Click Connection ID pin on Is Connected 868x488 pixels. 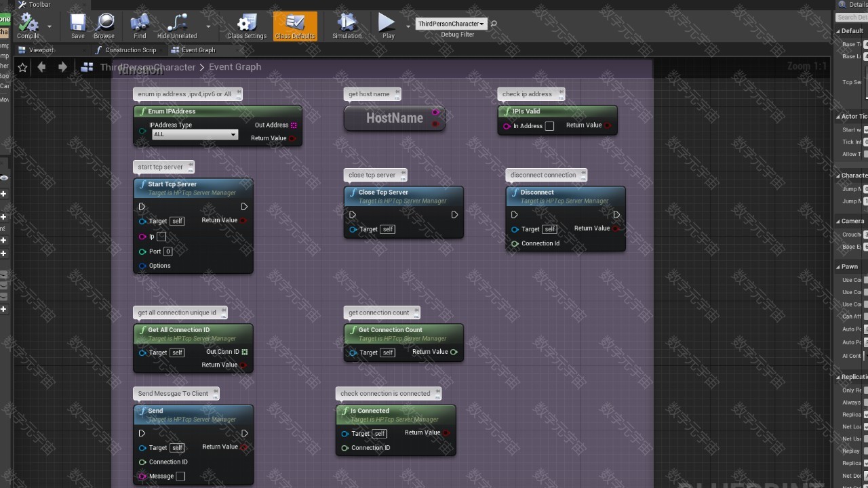[x=345, y=448]
